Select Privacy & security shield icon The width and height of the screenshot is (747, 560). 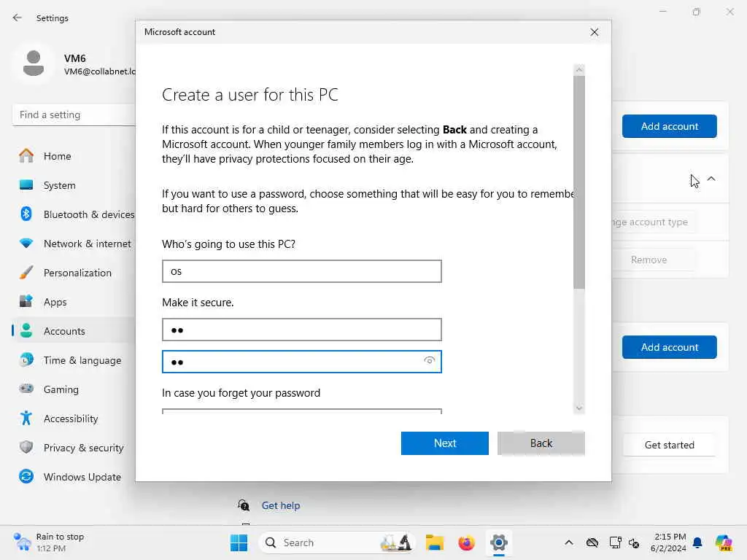tap(26, 447)
